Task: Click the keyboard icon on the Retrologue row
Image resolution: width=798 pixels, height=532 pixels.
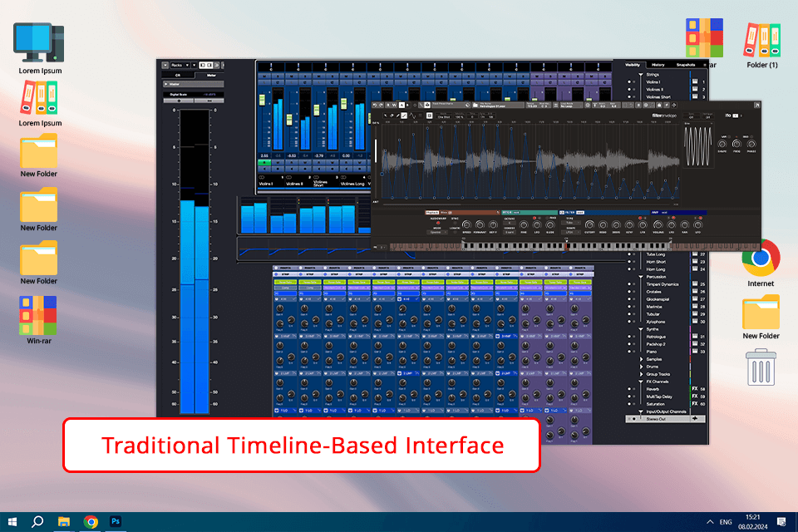Action: pos(695,336)
